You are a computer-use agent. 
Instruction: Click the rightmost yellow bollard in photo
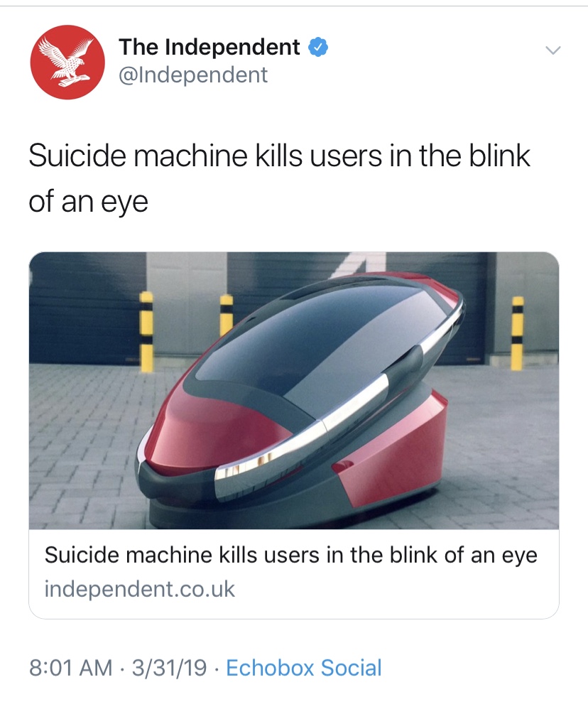pos(517,333)
